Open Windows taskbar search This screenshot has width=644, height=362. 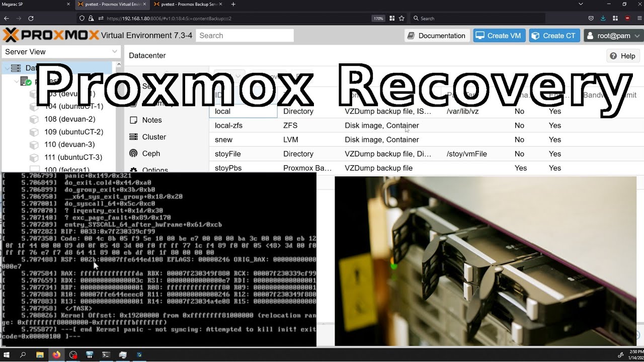(23, 355)
